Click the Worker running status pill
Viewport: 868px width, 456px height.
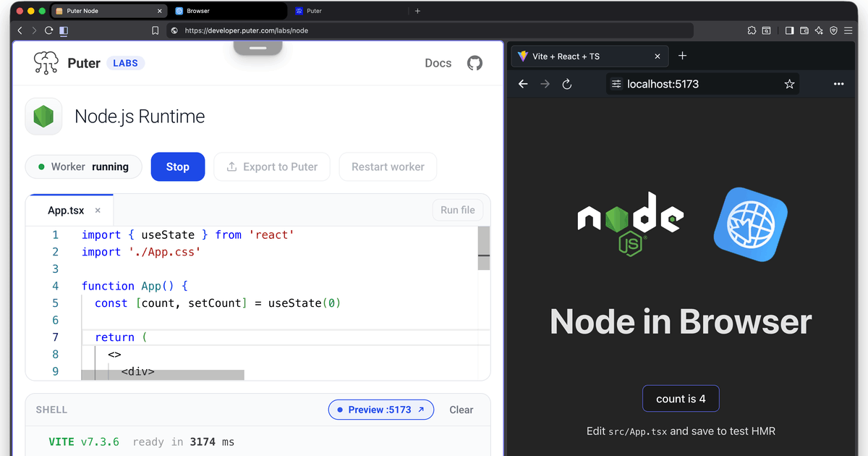(x=82, y=166)
